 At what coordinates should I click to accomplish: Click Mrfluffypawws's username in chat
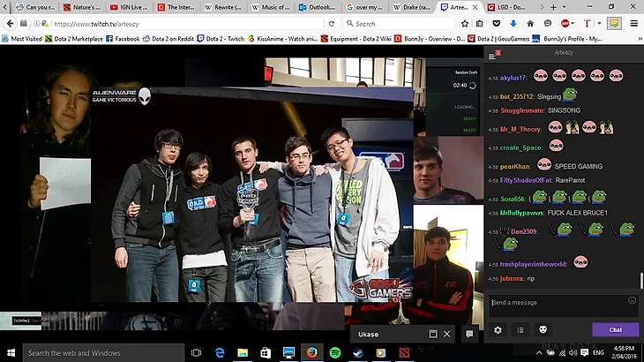522,213
